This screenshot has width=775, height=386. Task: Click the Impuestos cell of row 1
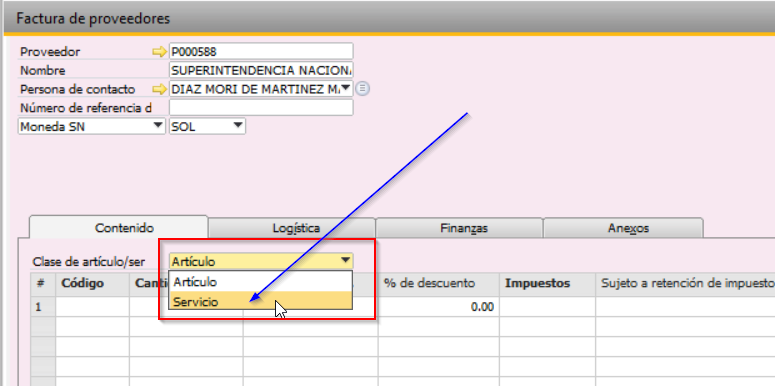[547, 307]
